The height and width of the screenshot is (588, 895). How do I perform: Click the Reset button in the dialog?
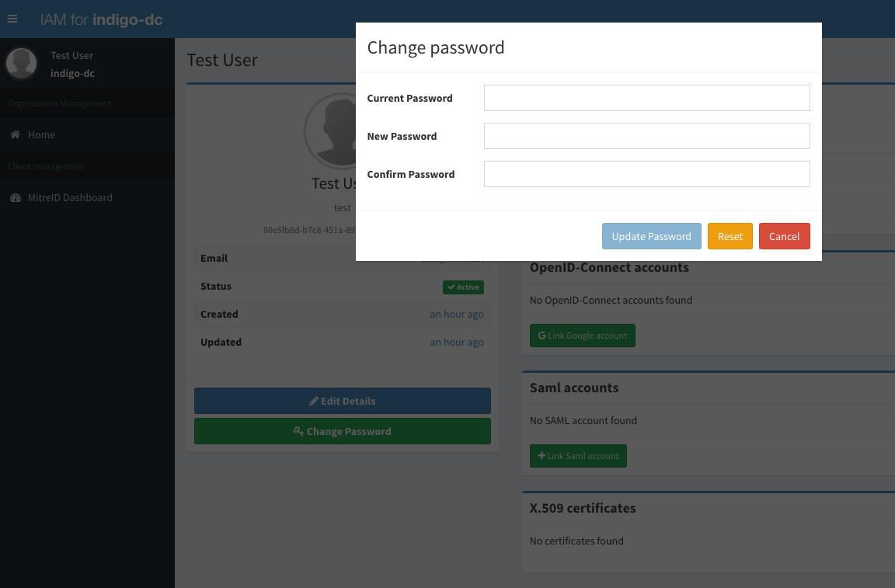730,236
